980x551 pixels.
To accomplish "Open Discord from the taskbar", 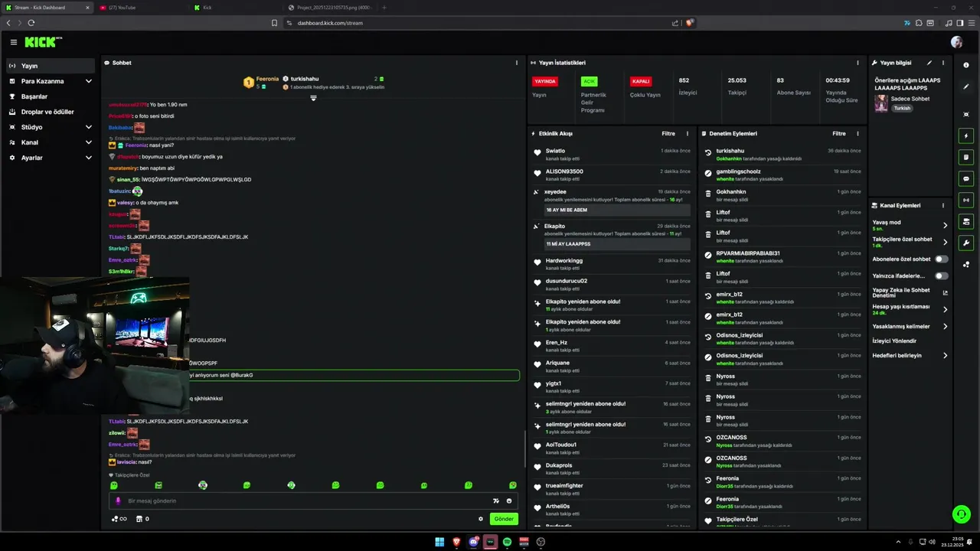I will (473, 542).
